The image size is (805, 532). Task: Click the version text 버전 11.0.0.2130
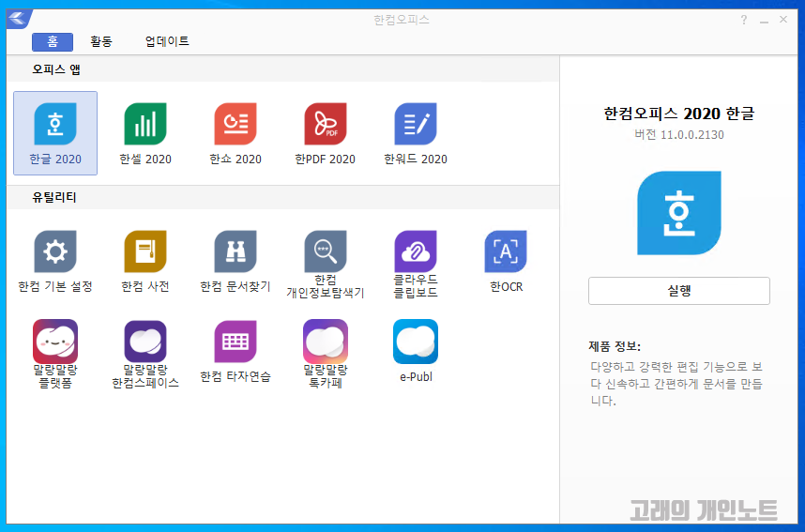click(x=679, y=135)
